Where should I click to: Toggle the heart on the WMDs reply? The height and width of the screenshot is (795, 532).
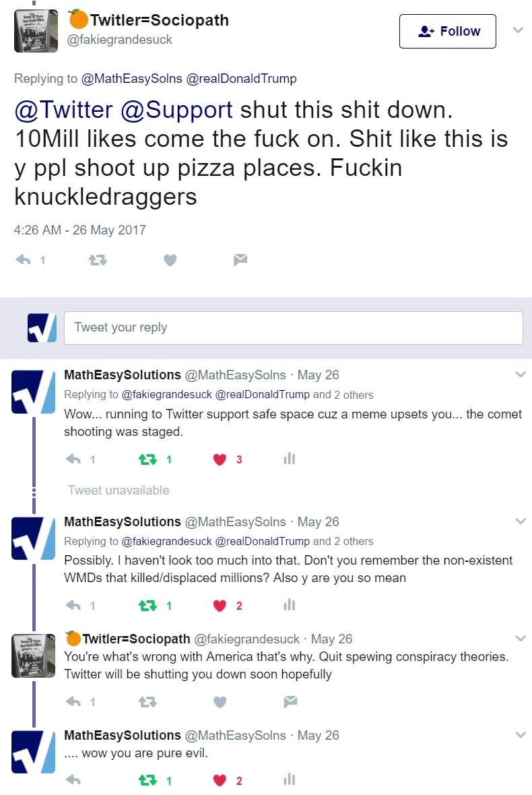(220, 606)
